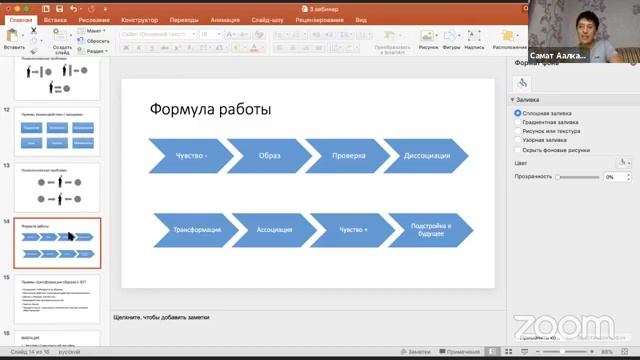Open the Section (Раздел) dropdown
Screen dimensions: 640x360
tap(93, 51)
